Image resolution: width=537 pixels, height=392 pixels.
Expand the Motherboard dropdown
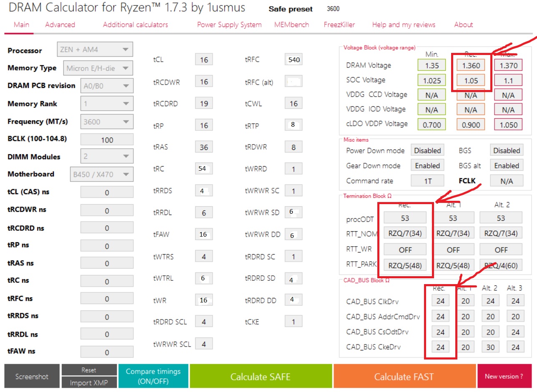(x=101, y=174)
